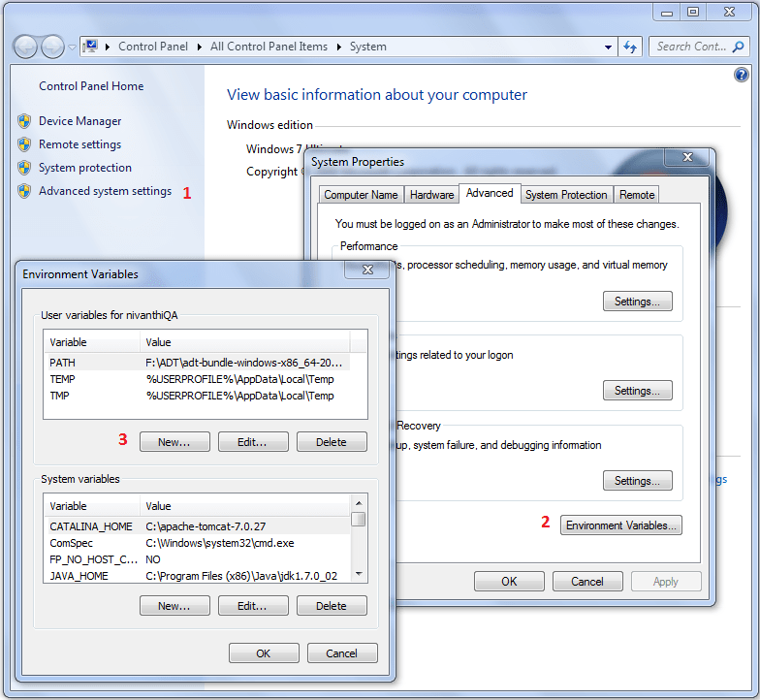Open System protection link
The height and width of the screenshot is (700, 760).
(x=85, y=168)
